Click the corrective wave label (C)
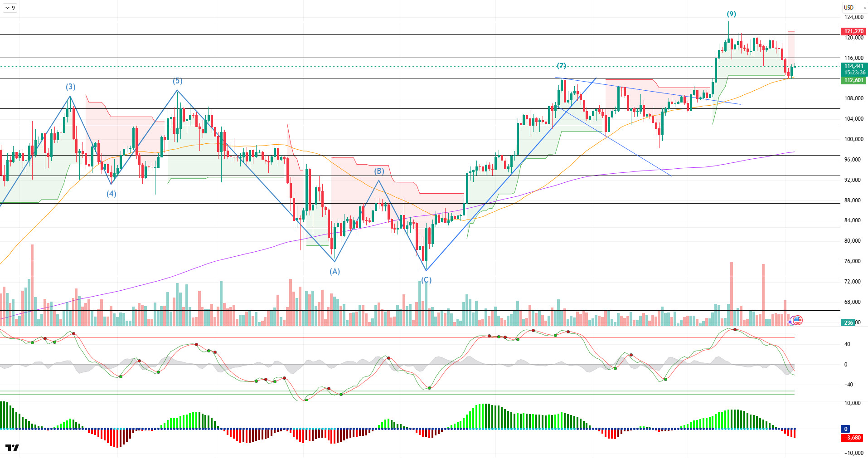The width and height of the screenshot is (868, 459). click(x=426, y=280)
